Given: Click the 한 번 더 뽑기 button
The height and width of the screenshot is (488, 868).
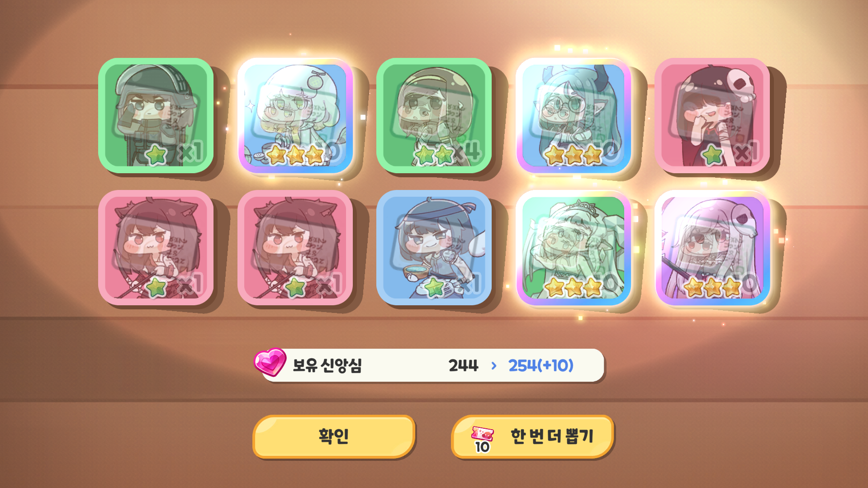Looking at the screenshot, I should [x=532, y=436].
